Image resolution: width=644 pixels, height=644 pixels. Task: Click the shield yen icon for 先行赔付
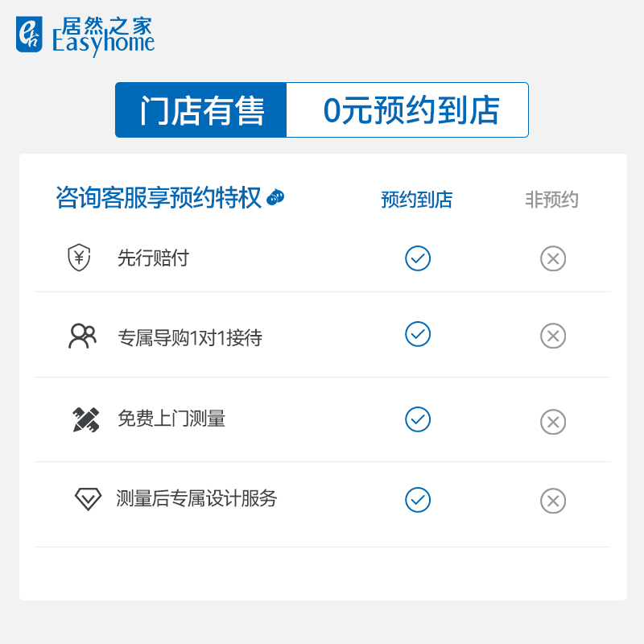pyautogui.click(x=79, y=258)
